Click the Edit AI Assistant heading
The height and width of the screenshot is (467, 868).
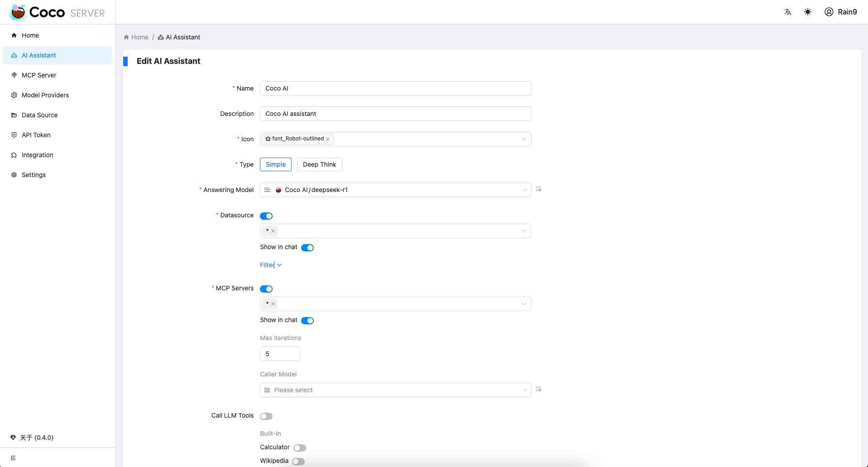tap(168, 61)
